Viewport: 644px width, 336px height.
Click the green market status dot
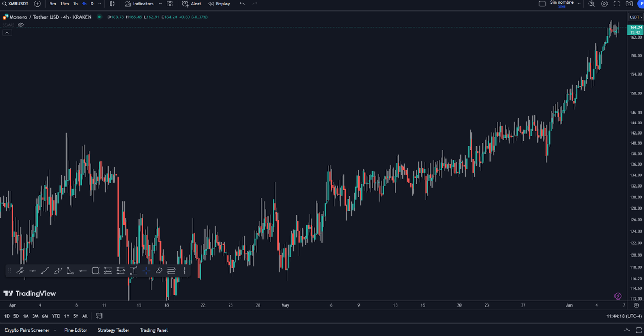[100, 17]
